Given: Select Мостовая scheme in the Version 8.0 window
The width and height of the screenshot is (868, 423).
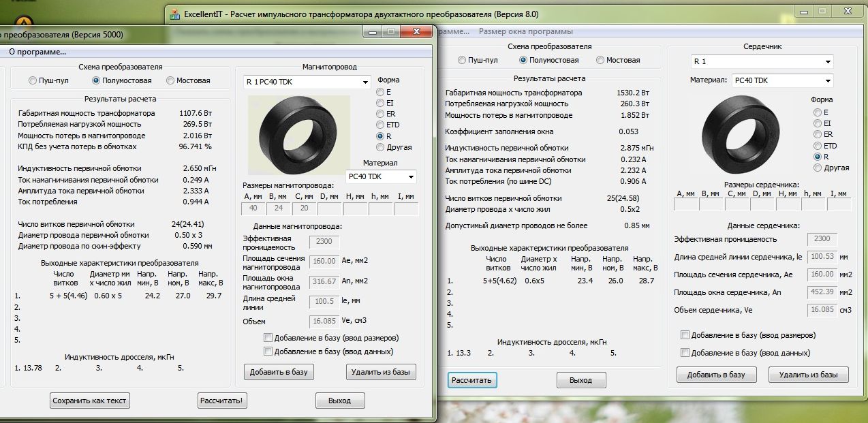Looking at the screenshot, I should 600,60.
